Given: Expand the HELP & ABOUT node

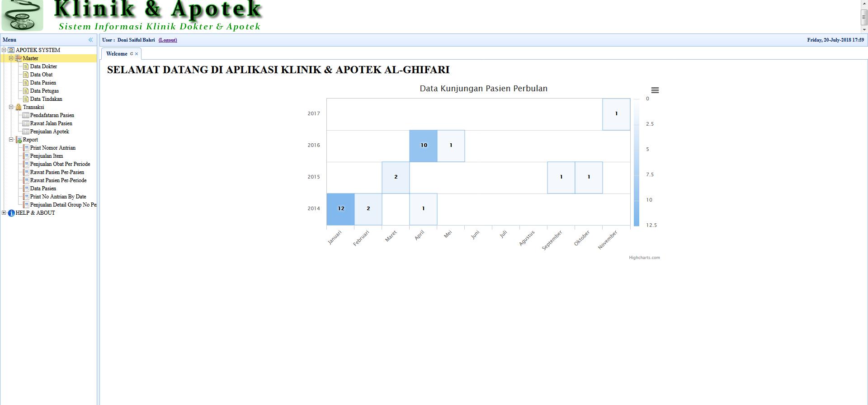Looking at the screenshot, I should (4, 213).
